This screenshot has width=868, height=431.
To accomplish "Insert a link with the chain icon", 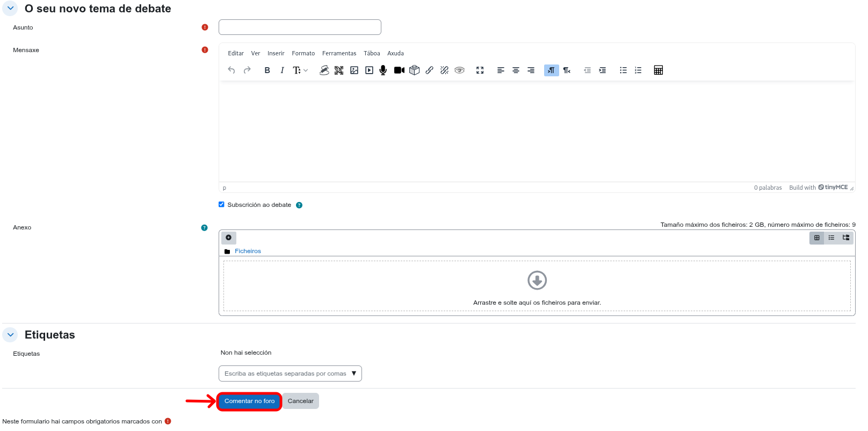I will [429, 70].
